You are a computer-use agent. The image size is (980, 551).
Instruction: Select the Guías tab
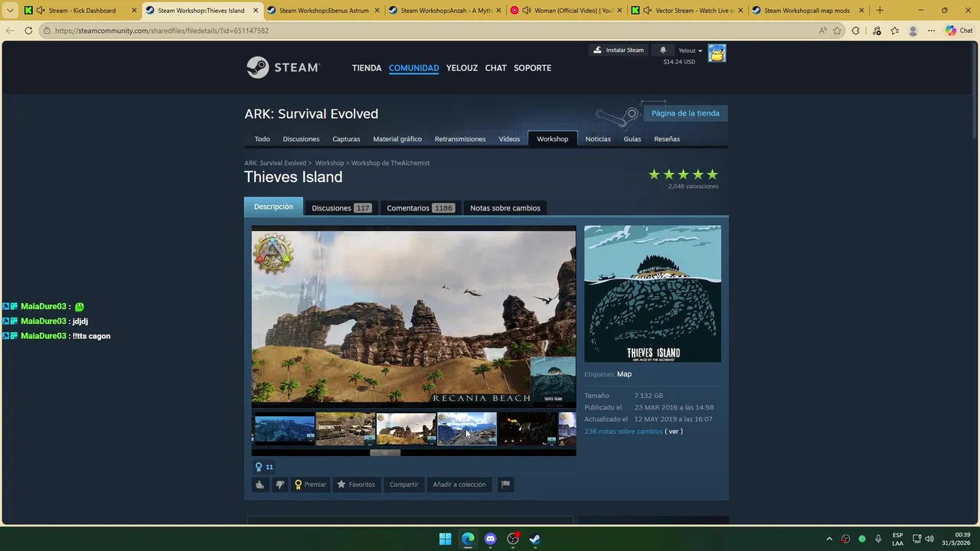coord(632,139)
